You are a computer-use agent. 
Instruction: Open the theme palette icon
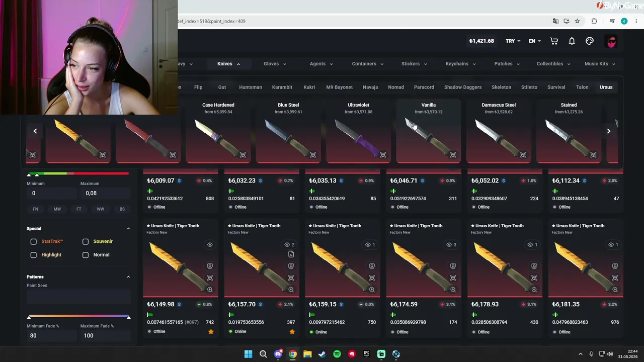click(590, 41)
